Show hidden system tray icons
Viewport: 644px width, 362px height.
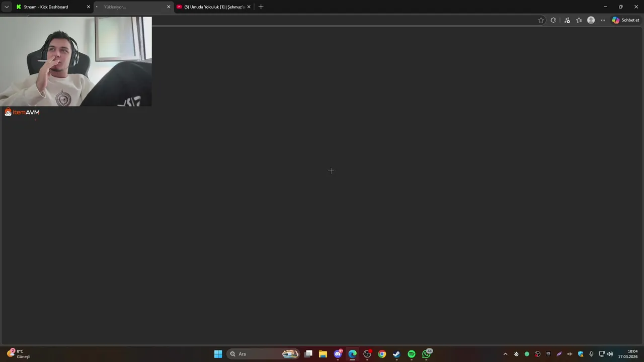506,354
